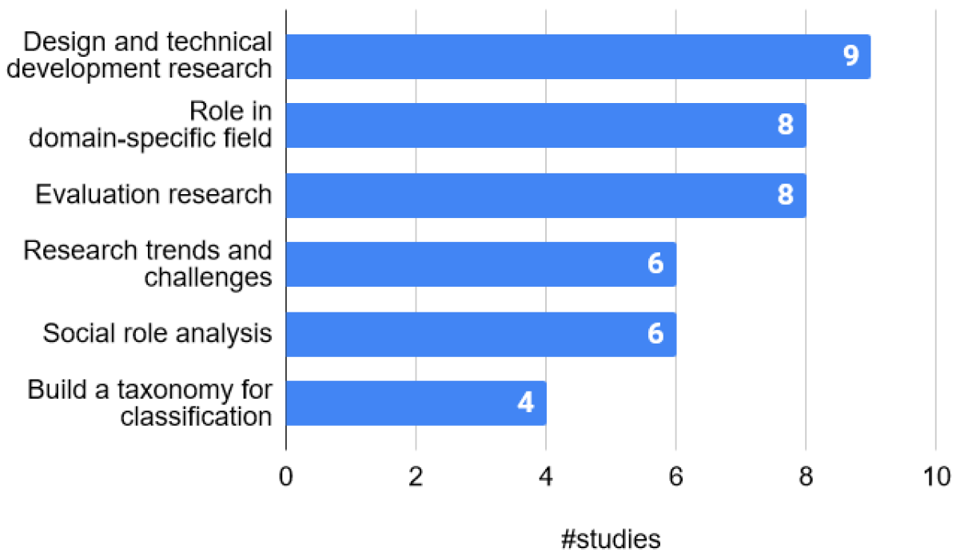Click the "#studies" x-axis title
The width and height of the screenshot is (956, 560).
pyautogui.click(x=611, y=539)
